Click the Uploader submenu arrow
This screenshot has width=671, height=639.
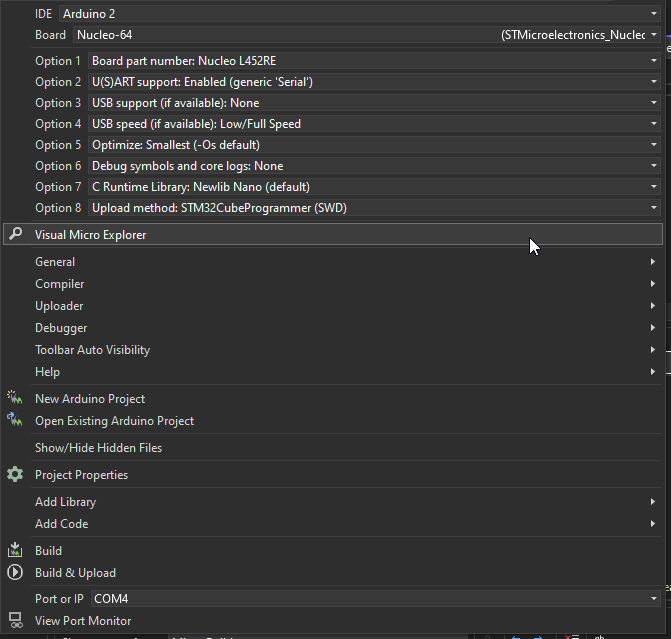(653, 306)
